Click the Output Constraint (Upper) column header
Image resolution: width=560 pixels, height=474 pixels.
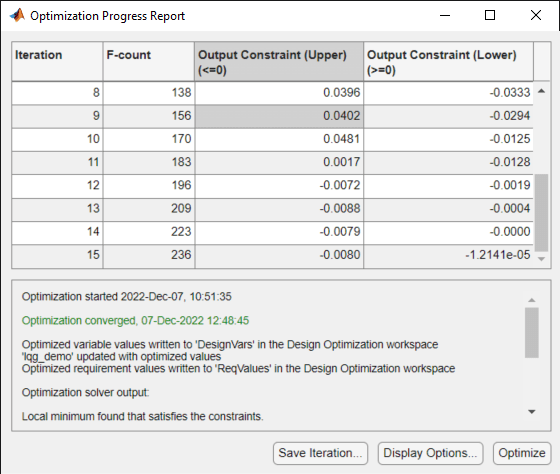[279, 62]
